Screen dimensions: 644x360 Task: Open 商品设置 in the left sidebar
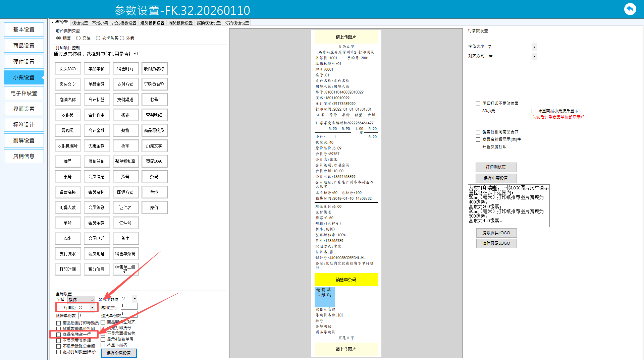(x=24, y=46)
